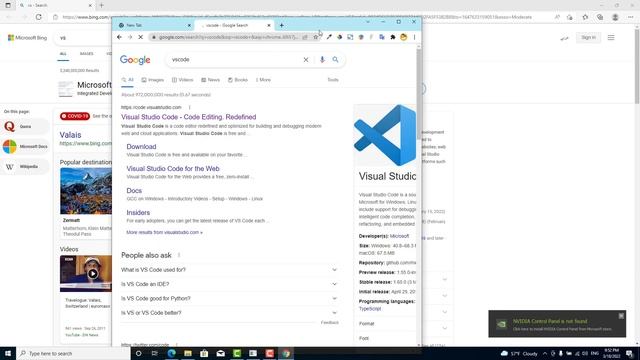Viewport: 640px width, 360px height.
Task: Open Visual Studio Code - Code Editing. Redefined
Action: point(189,117)
